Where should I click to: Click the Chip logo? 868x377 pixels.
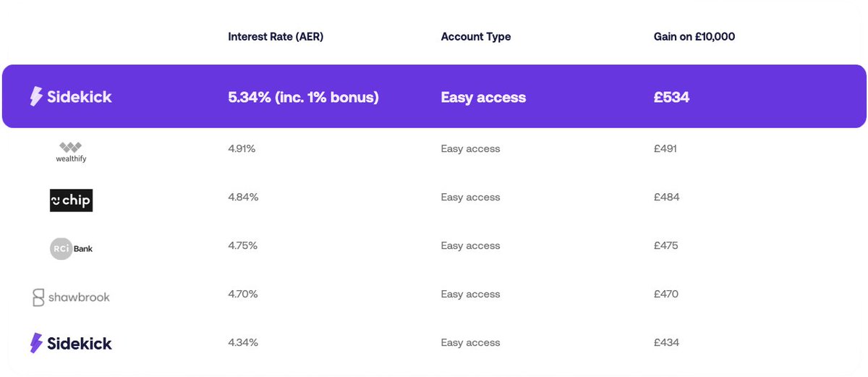pyautogui.click(x=71, y=200)
